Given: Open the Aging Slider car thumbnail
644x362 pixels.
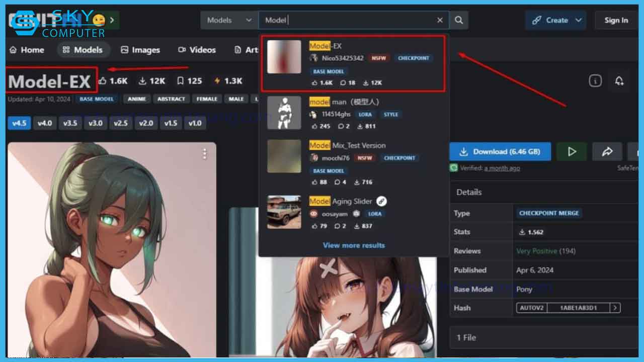Looking at the screenshot, I should (x=284, y=212).
